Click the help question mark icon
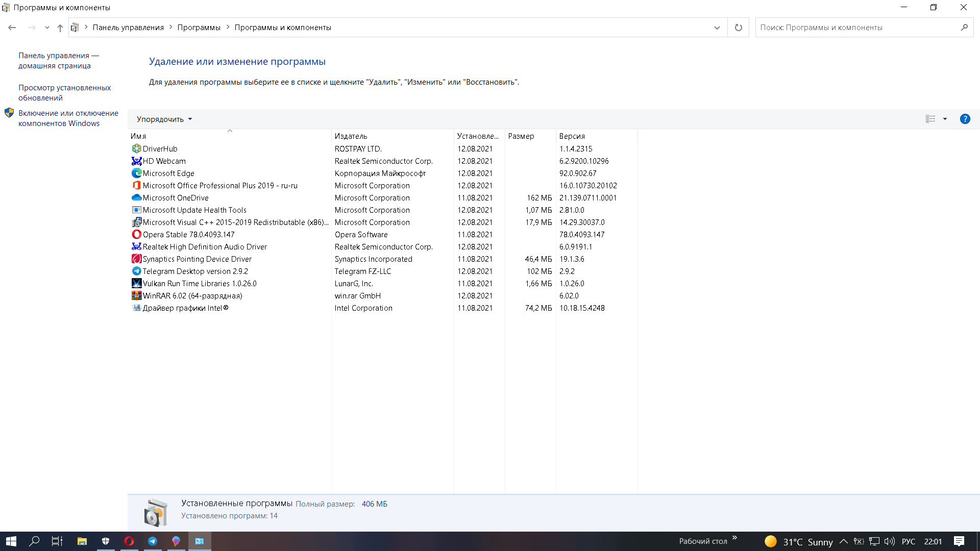 965,119
